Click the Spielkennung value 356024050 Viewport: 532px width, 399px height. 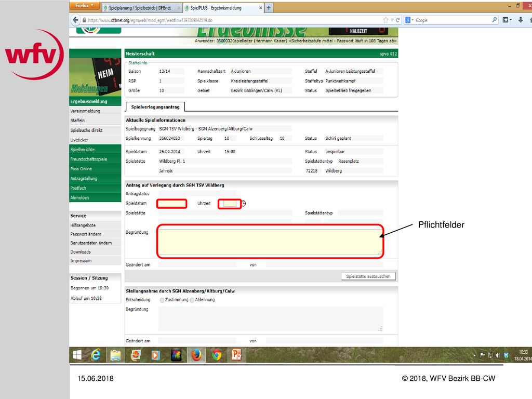(x=170, y=138)
